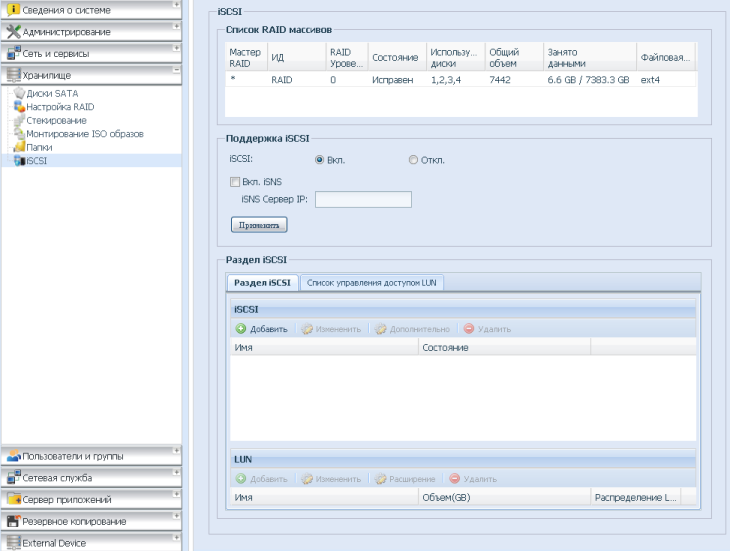The height and width of the screenshot is (551, 730).
Task: Click Дополнительно label in iSCSI toolbar
Action: click(x=419, y=329)
